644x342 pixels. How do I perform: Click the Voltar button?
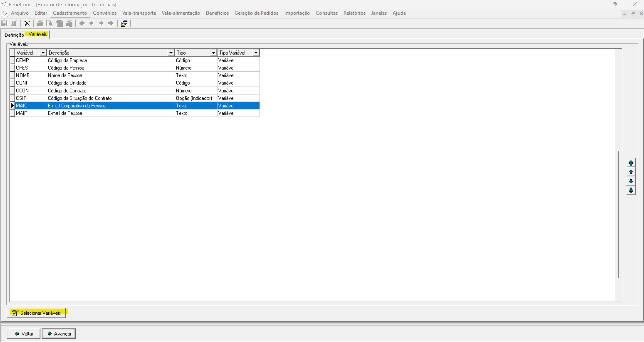[24, 334]
